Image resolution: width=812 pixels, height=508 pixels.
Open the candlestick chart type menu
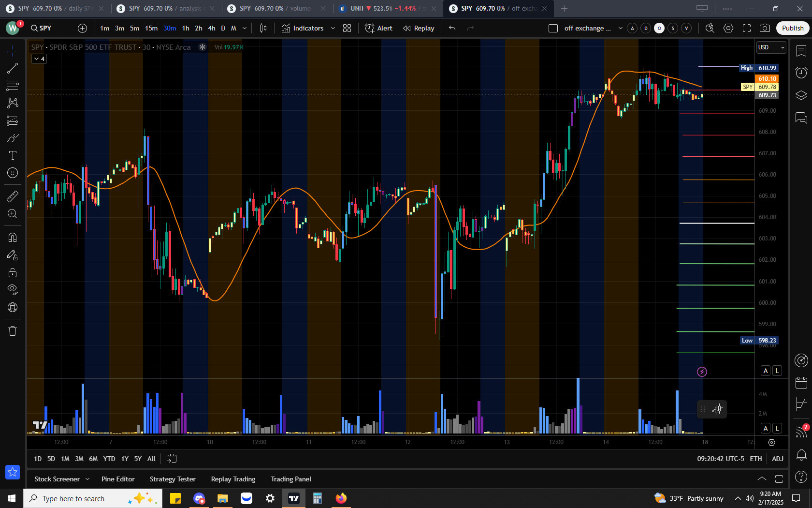(263, 28)
